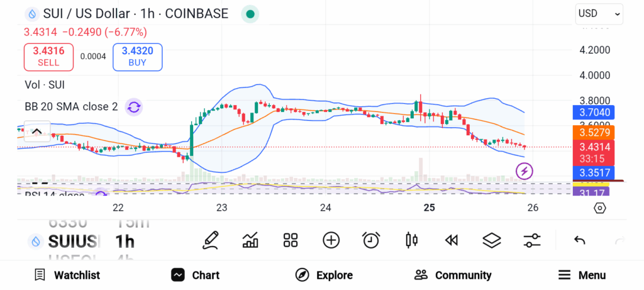Collapse the indicator legend with chevron
644x290 pixels.
point(36,131)
